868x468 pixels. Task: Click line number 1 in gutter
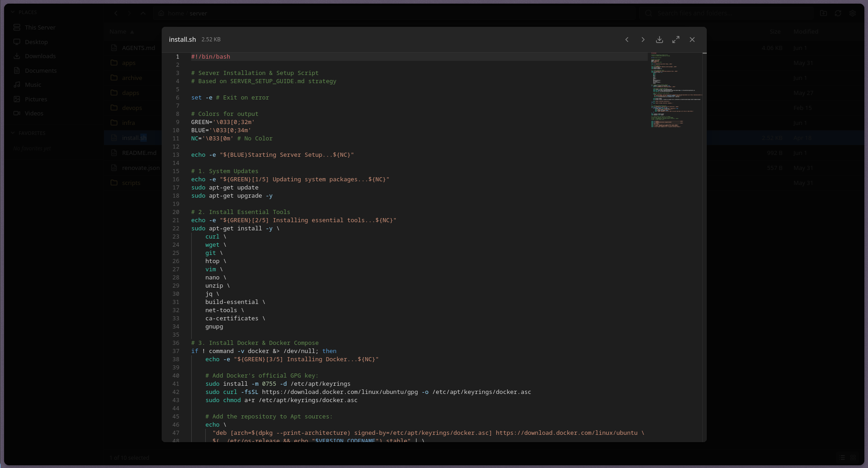tap(178, 57)
